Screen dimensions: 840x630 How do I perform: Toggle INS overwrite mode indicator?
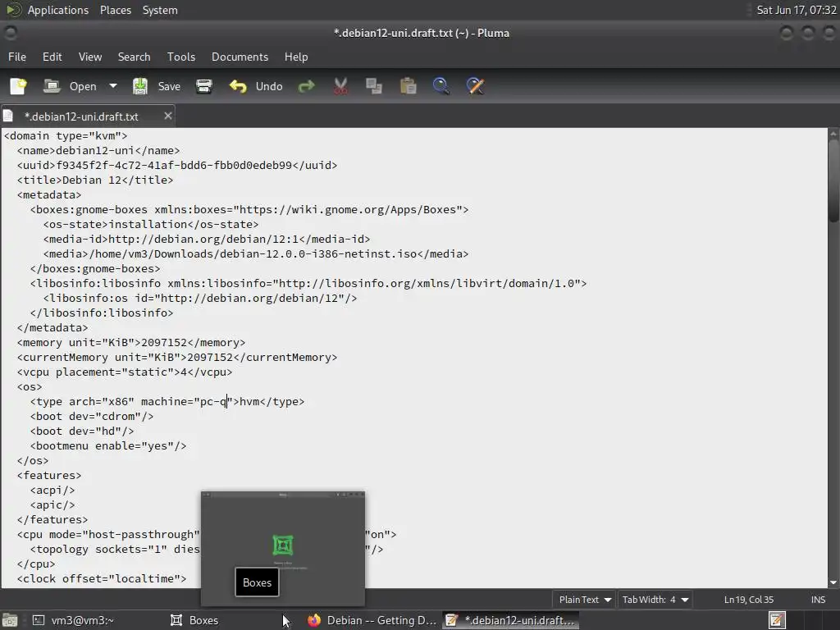(818, 600)
